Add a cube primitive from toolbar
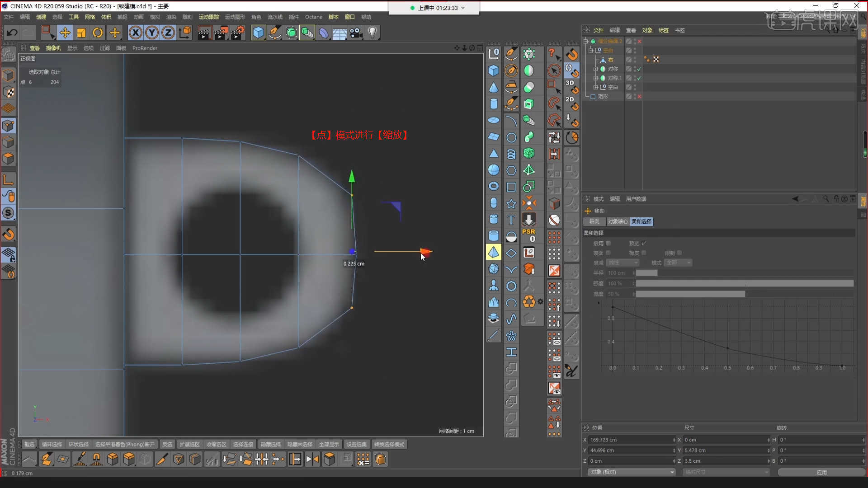 point(258,33)
